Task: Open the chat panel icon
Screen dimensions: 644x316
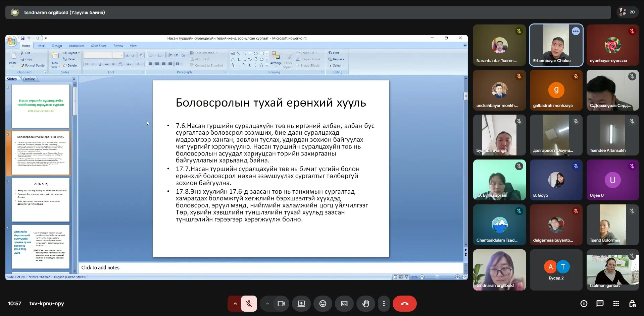Action: pos(600,304)
